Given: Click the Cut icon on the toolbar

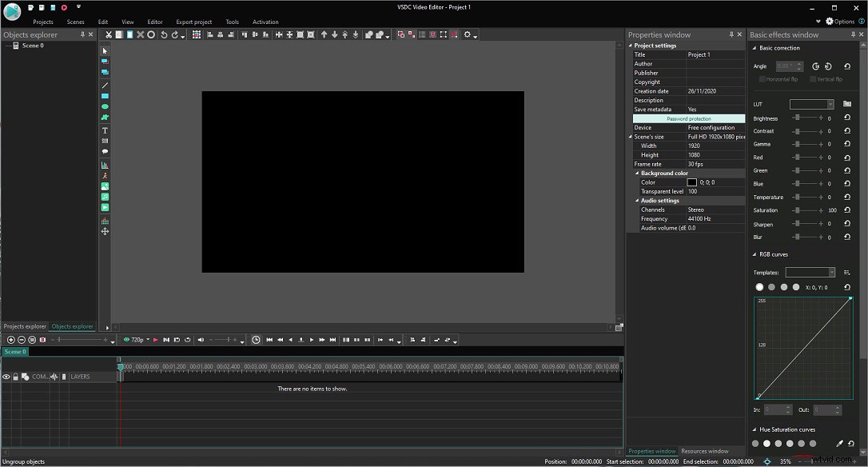Looking at the screenshot, I should 108,34.
